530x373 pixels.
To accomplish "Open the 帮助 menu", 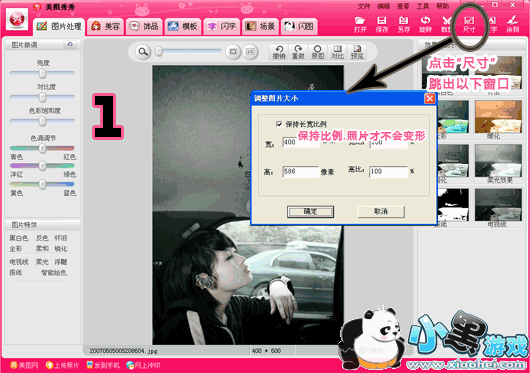I will tap(442, 6).
